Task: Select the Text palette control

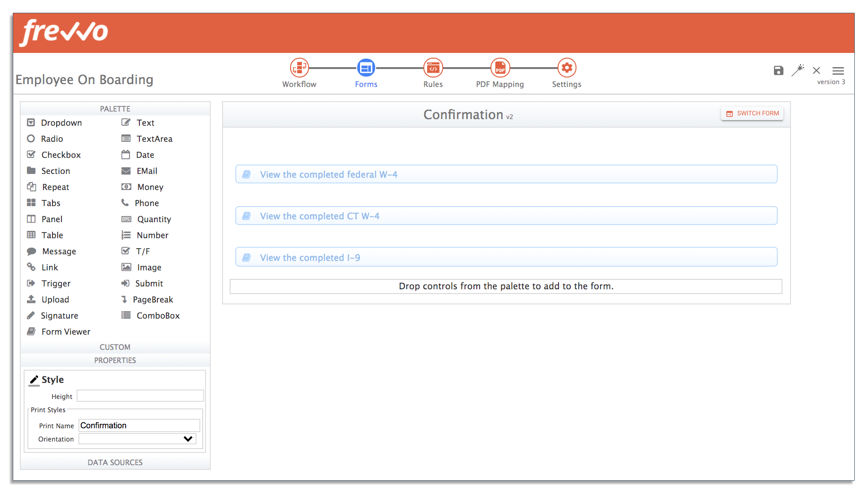Action: click(x=138, y=123)
